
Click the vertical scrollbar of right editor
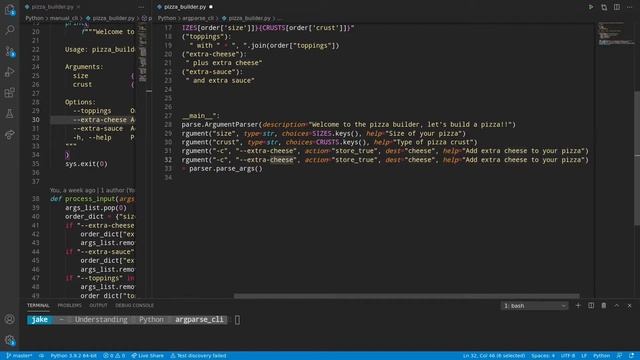tap(637, 157)
